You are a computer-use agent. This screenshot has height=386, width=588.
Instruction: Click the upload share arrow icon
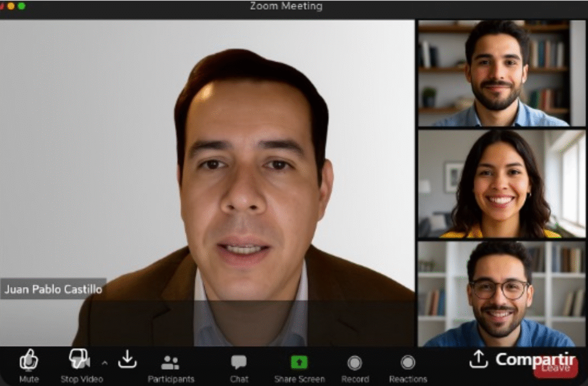[x=478, y=360]
